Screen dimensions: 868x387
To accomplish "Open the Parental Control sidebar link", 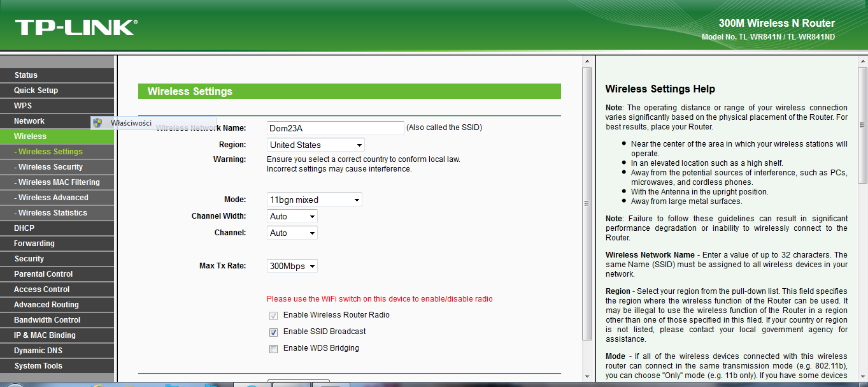I will 43,274.
